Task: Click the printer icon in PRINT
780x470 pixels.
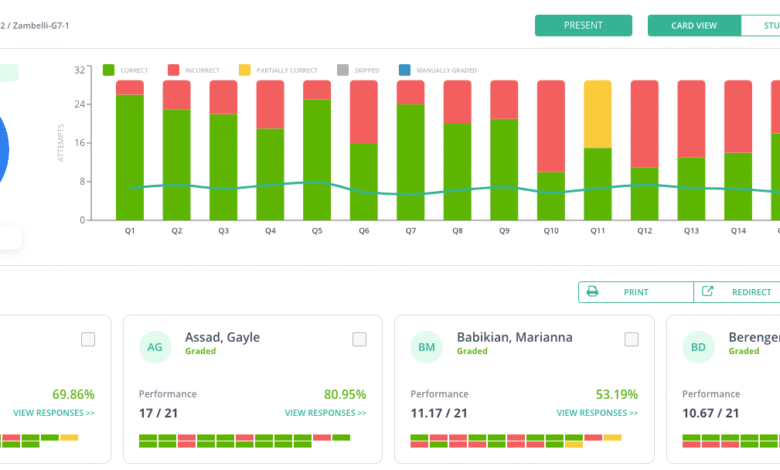Action: (x=592, y=291)
